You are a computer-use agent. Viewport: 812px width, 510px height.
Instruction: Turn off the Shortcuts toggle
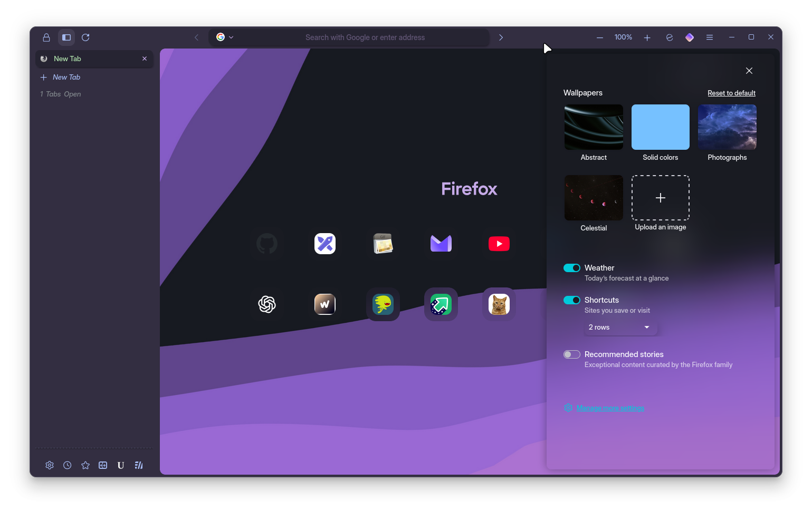[572, 300]
